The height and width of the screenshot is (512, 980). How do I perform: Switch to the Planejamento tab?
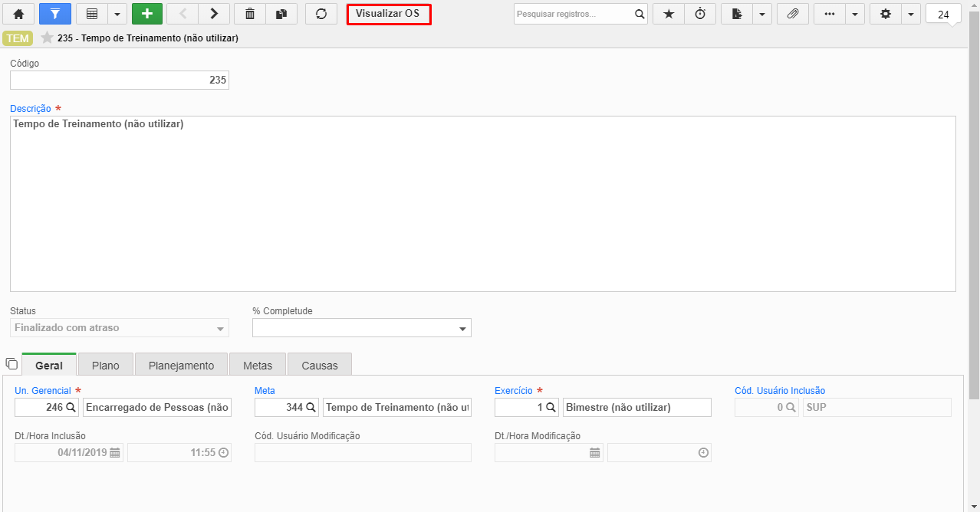[182, 366]
